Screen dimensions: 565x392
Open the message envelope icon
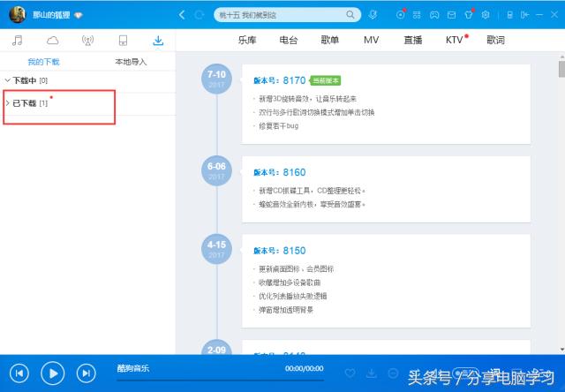pyautogui.click(x=451, y=15)
